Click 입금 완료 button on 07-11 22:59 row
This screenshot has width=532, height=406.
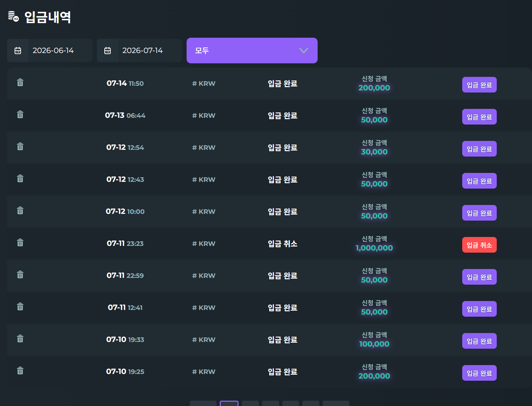(479, 277)
